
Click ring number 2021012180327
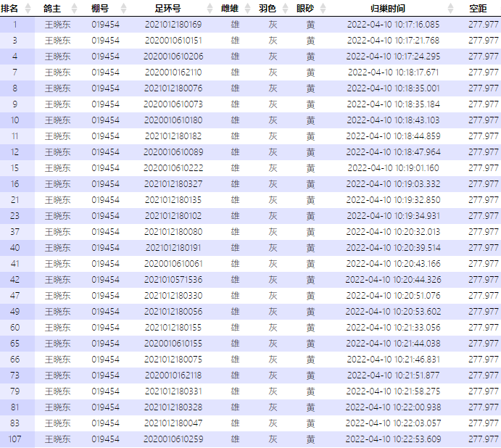point(173,184)
